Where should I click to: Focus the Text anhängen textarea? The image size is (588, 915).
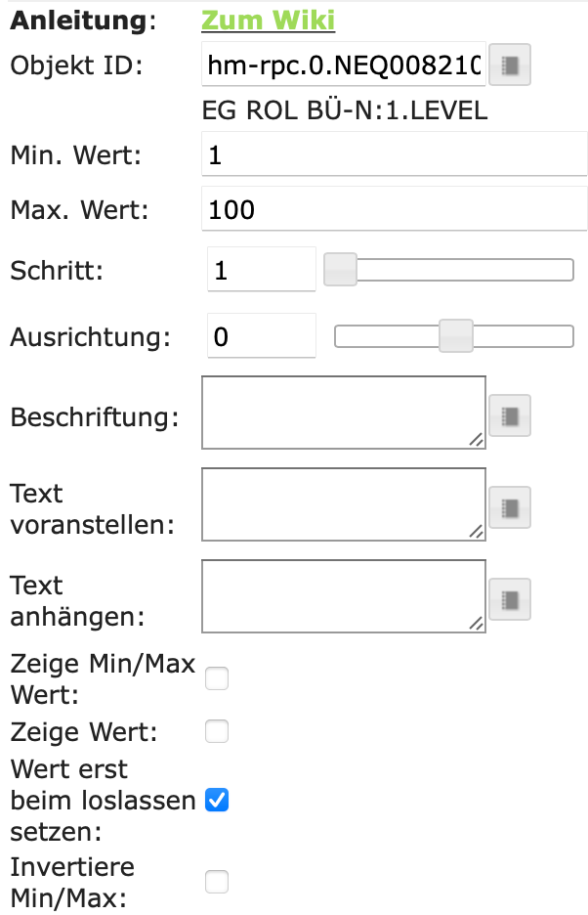342,595
